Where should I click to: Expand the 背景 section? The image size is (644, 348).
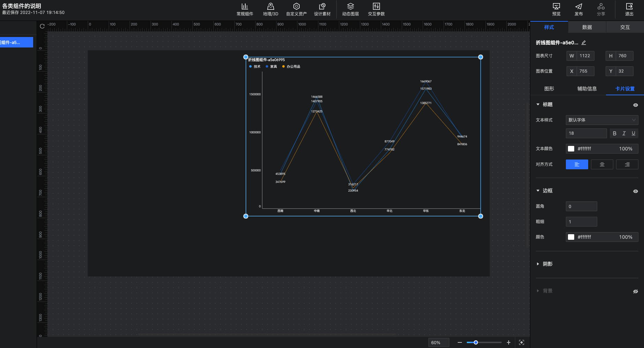[x=538, y=291]
